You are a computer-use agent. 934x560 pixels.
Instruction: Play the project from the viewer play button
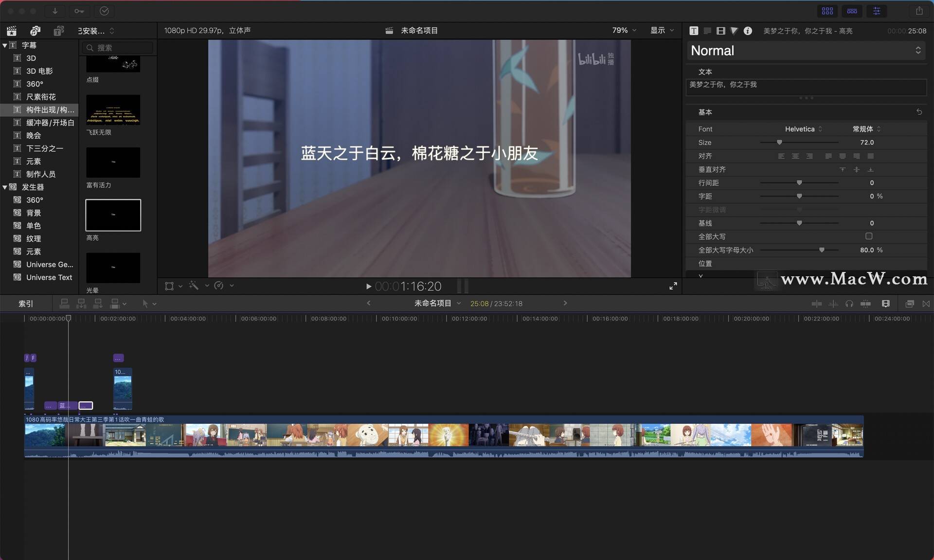click(x=368, y=286)
